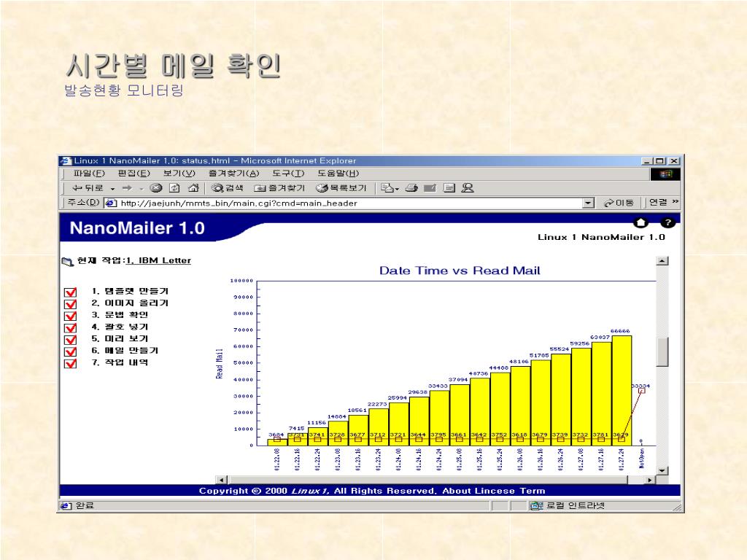Toggle checkbox for 3. 문법 확인

pyautogui.click(x=71, y=316)
